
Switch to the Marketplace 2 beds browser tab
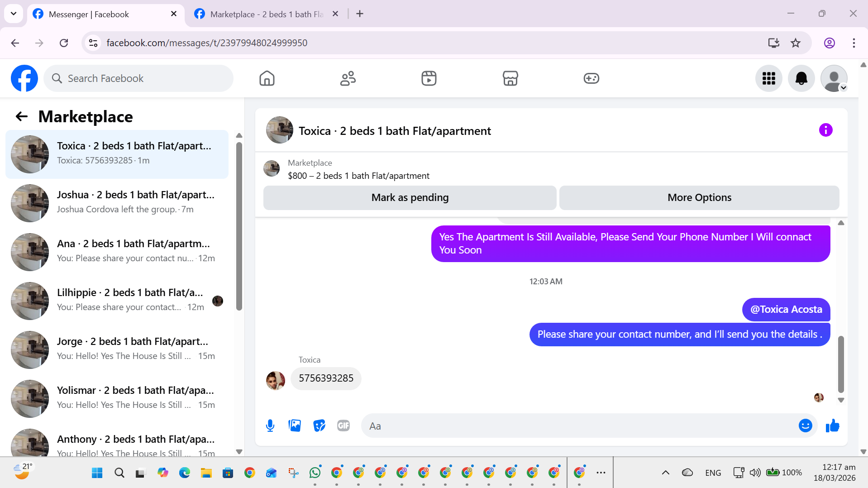tap(267, 14)
